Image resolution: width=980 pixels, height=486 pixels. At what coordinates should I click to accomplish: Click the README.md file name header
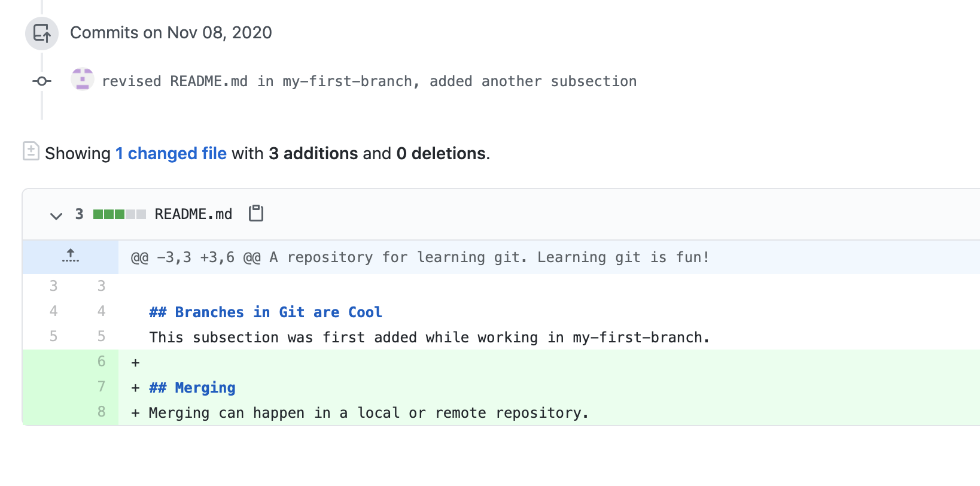(x=193, y=214)
